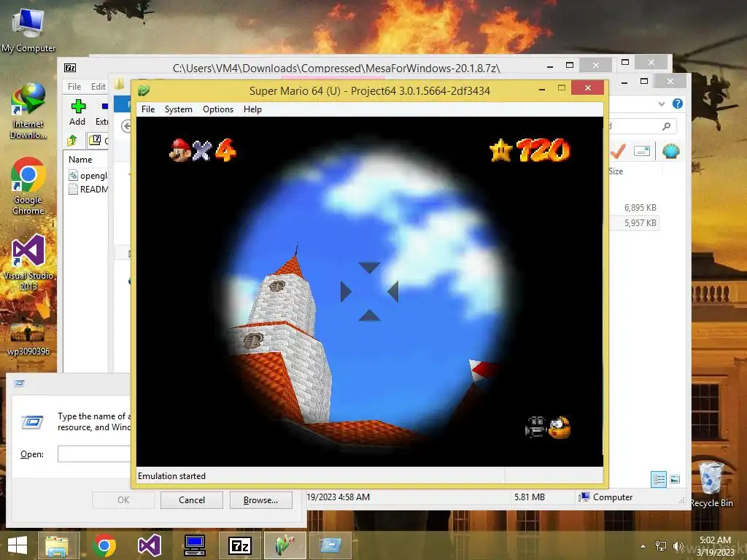Viewport: 747px width, 560px height.
Task: Click the Size column header in Explorer
Action: click(615, 171)
